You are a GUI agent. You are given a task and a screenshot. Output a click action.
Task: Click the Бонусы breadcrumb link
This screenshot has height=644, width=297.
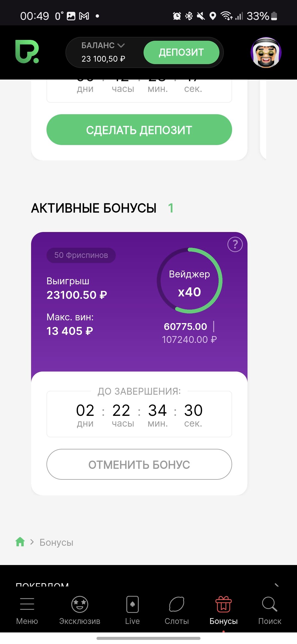coord(56,542)
